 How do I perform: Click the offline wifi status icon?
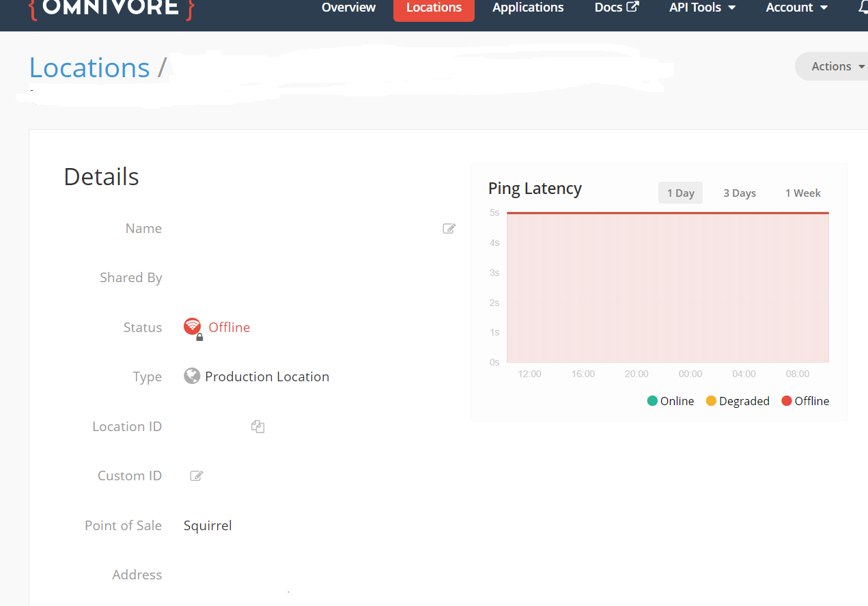193,327
